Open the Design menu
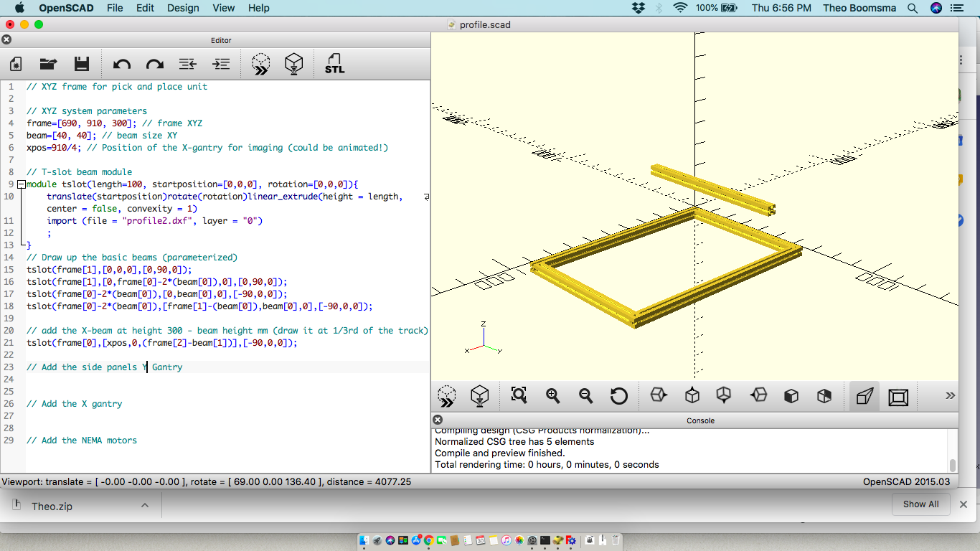This screenshot has width=980, height=551. click(x=183, y=8)
